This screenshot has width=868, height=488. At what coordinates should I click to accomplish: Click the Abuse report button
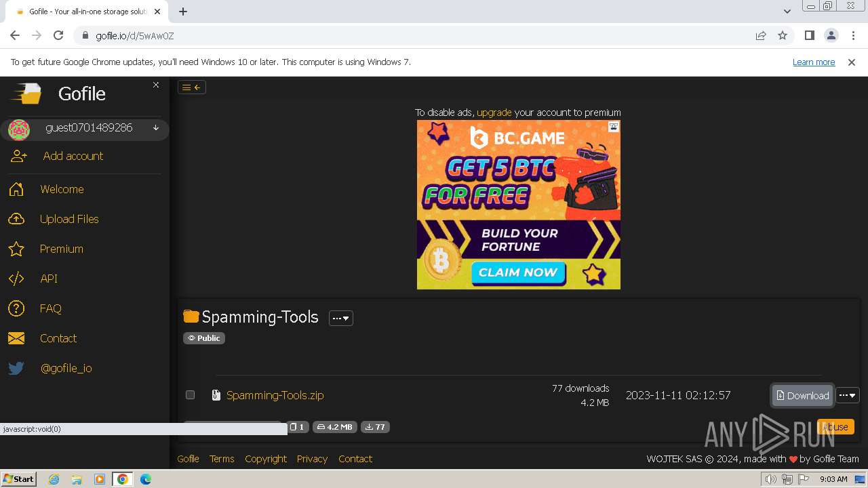click(835, 426)
